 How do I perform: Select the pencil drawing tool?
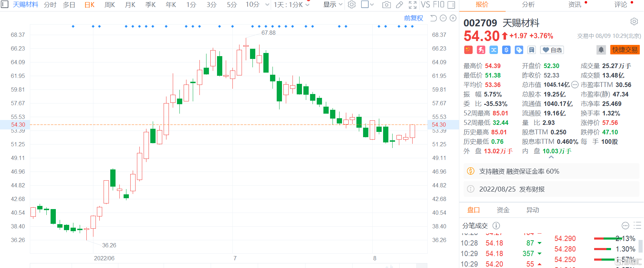(x=400, y=5)
